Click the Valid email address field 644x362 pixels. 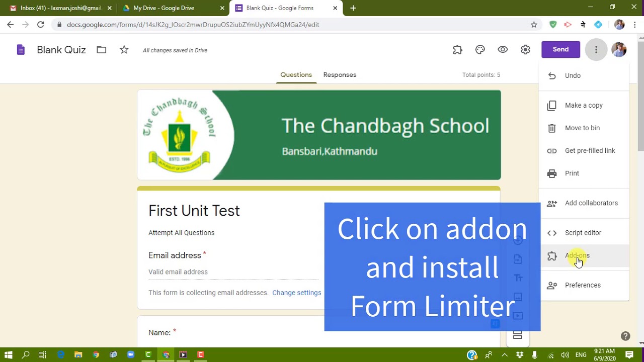point(233,272)
